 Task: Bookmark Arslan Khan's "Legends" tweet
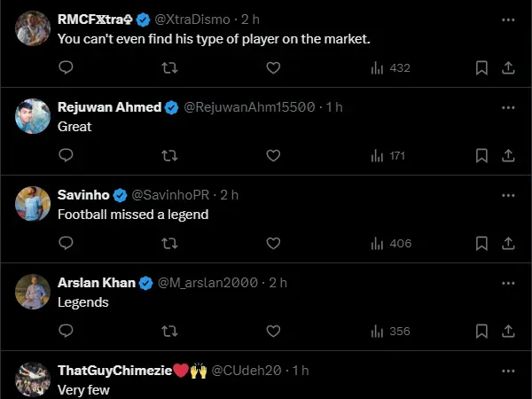(481, 331)
